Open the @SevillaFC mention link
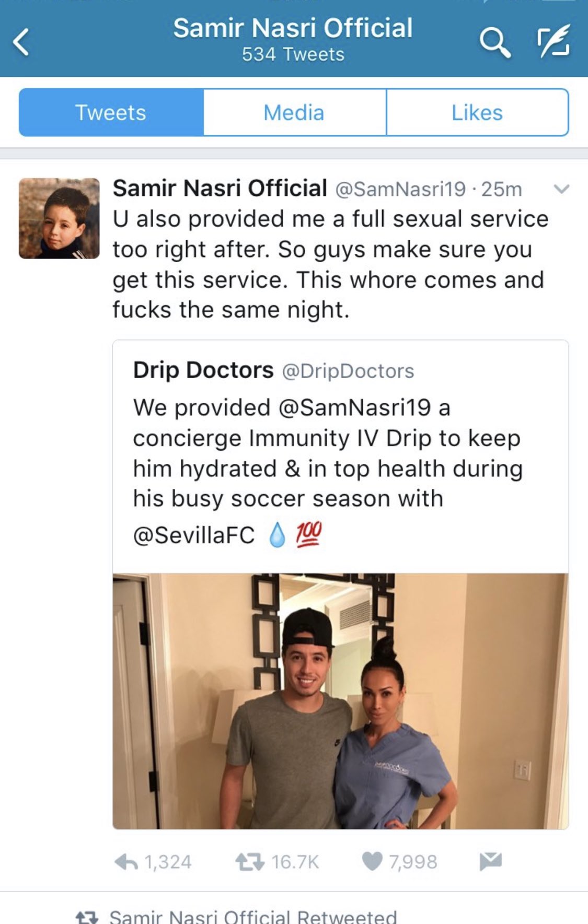 [x=194, y=535]
